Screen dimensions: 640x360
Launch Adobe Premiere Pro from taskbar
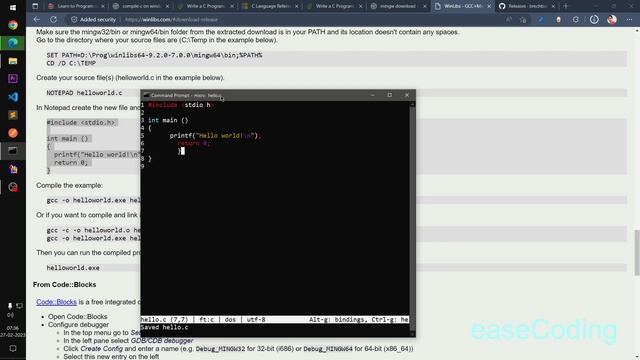[x=13, y=78]
